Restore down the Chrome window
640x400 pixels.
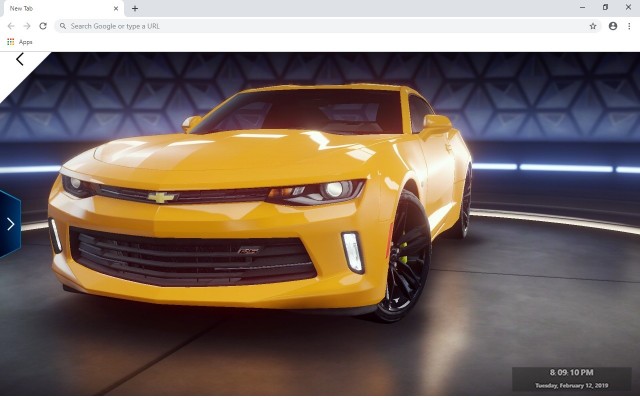point(605,7)
